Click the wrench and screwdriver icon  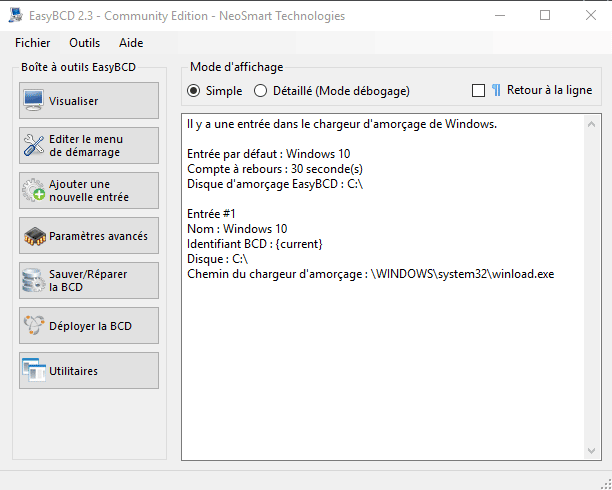coord(34,145)
